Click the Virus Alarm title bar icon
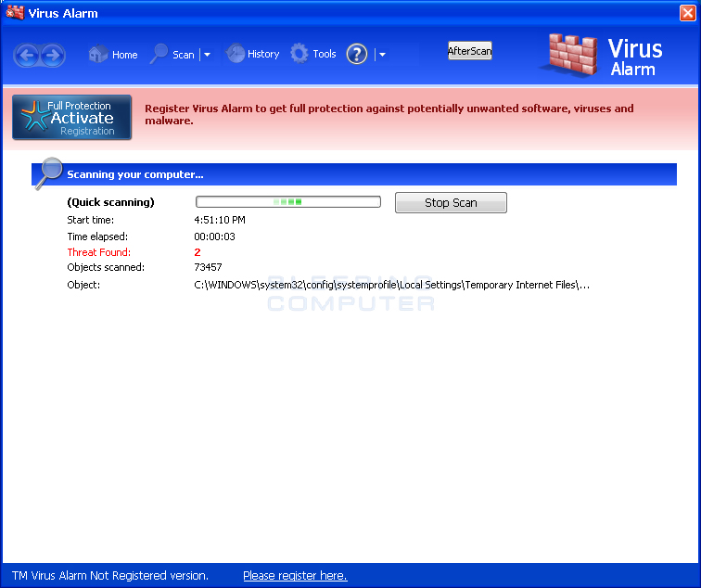This screenshot has width=701, height=588. [15, 12]
